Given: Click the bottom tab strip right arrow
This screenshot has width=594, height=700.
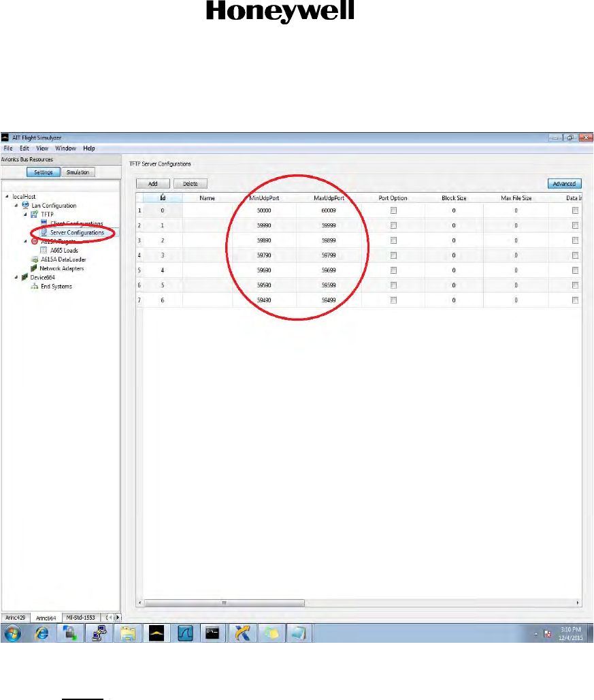Looking at the screenshot, I should (118, 618).
